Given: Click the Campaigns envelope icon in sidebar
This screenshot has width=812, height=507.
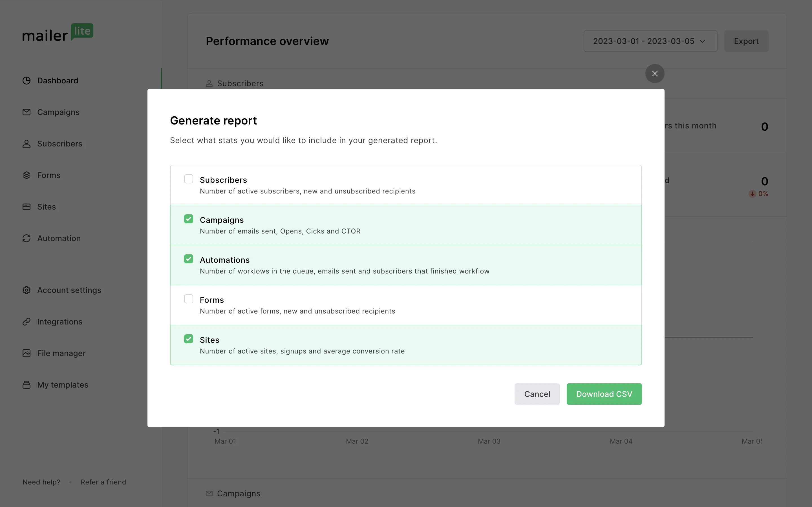Looking at the screenshot, I should click(27, 112).
